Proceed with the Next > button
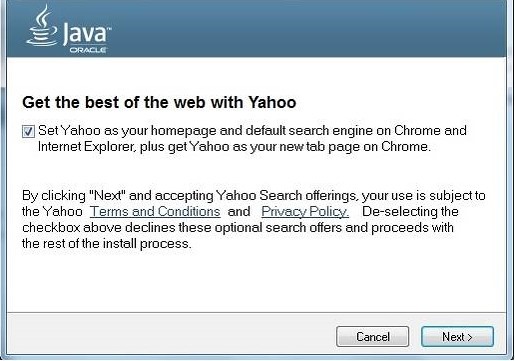Viewport: 515px width, 361px height. tap(457, 337)
